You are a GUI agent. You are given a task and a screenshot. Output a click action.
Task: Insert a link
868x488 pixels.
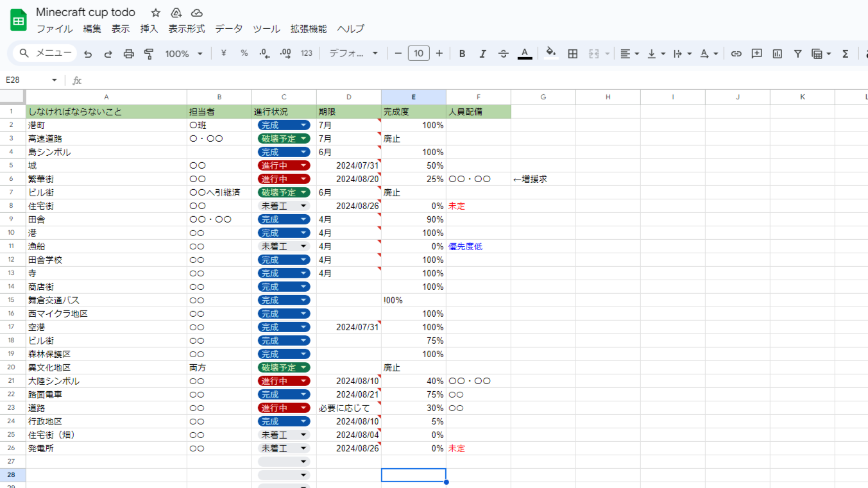click(x=736, y=54)
